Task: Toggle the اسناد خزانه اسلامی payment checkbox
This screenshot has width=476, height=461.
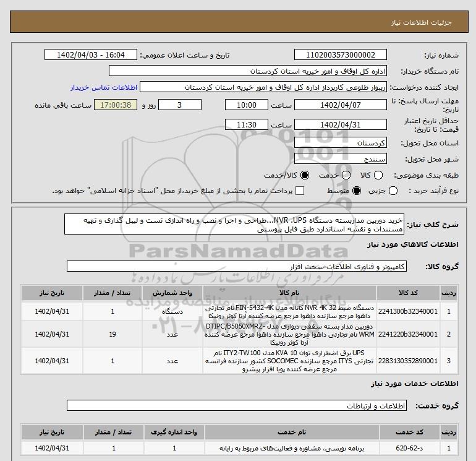Action: [300, 191]
